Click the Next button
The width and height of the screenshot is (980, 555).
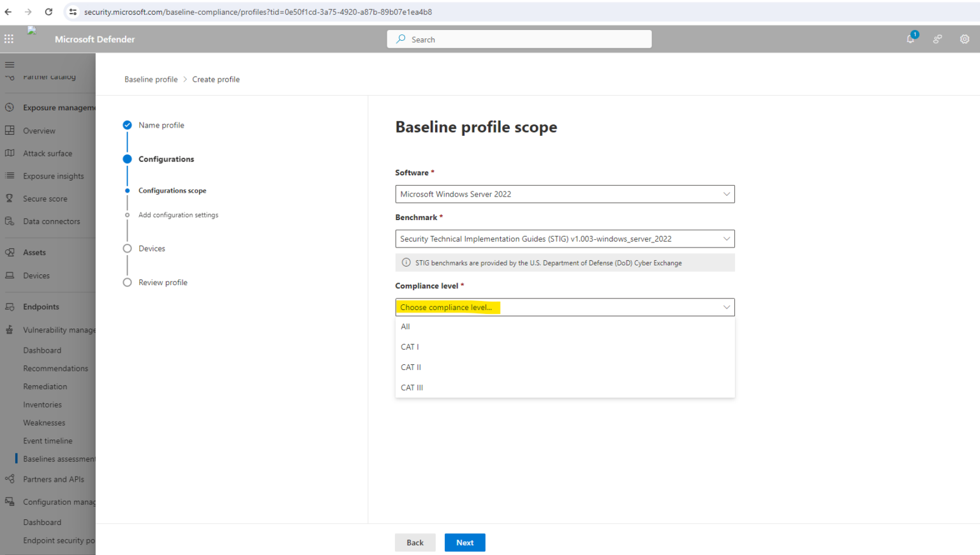click(464, 542)
